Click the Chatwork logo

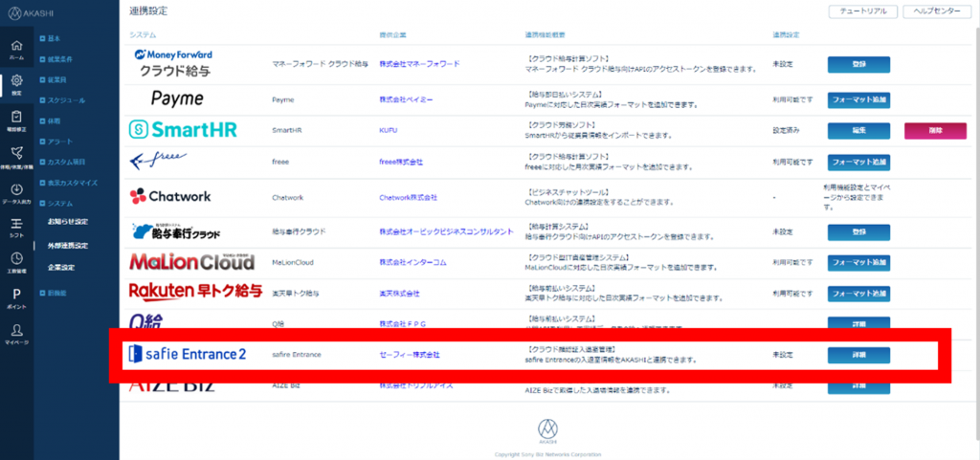(170, 197)
